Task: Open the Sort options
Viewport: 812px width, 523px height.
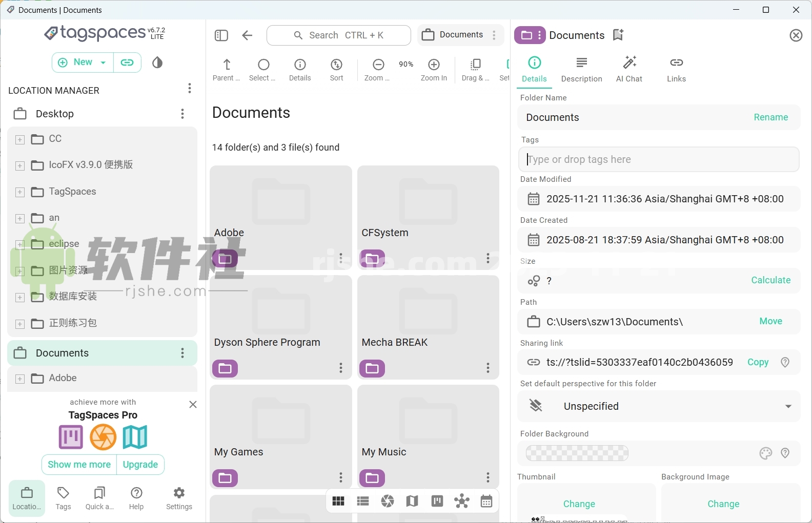Action: 337,70
